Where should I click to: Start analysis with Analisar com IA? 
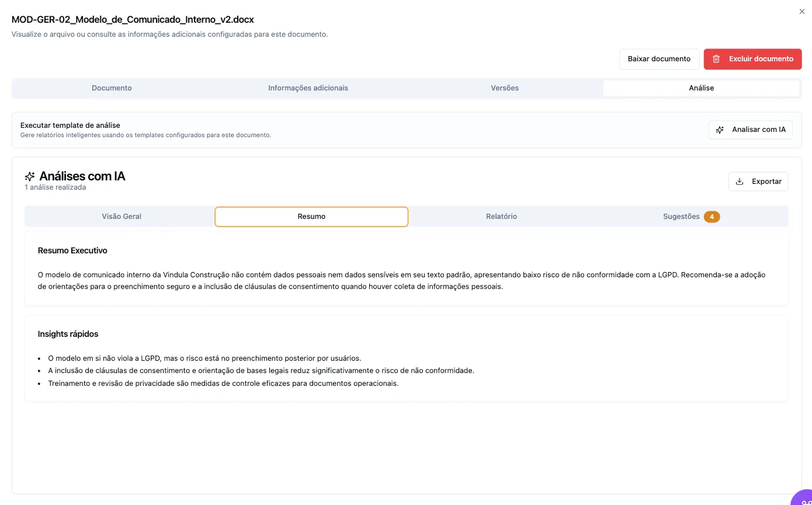tap(750, 129)
